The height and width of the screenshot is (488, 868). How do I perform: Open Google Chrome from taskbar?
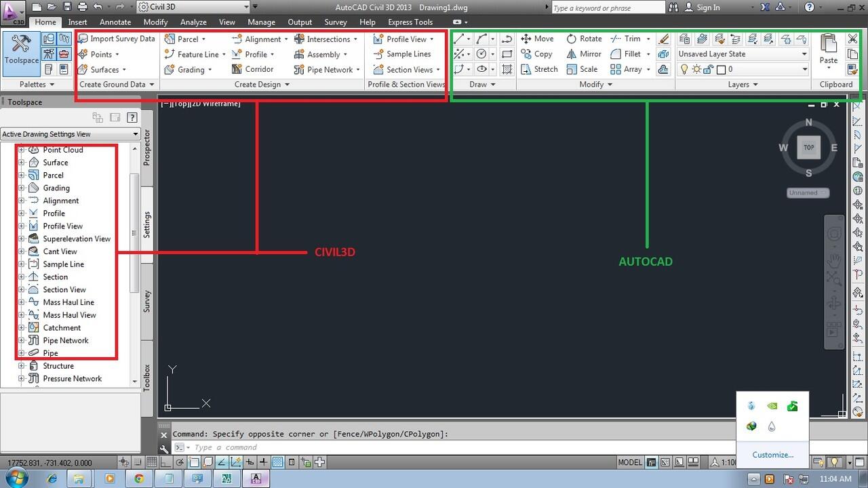pos(138,478)
